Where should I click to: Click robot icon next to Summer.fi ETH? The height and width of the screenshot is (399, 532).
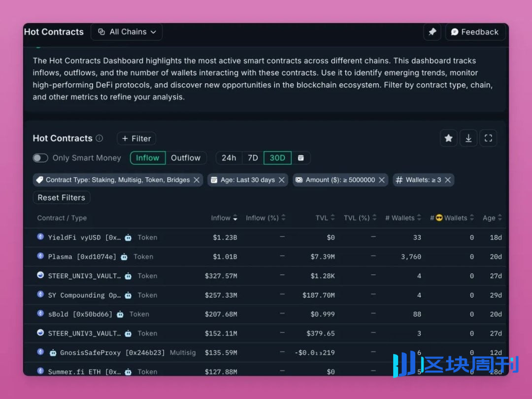click(x=128, y=372)
